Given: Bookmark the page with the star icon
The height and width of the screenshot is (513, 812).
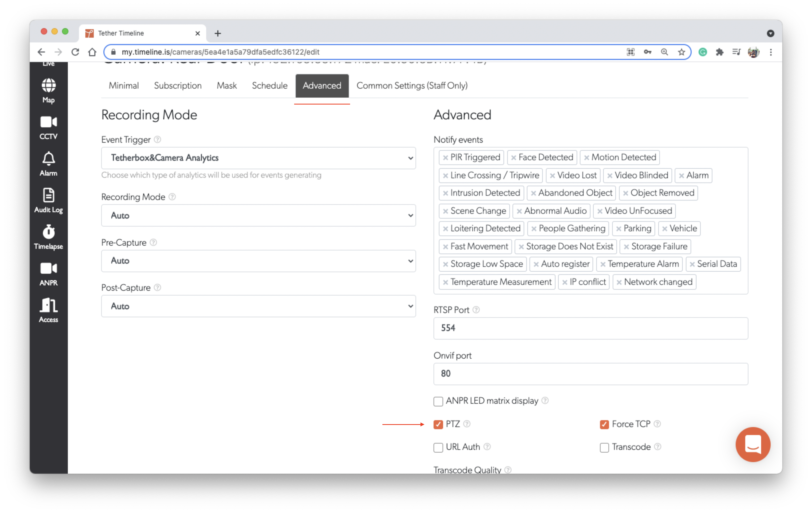Looking at the screenshot, I should point(682,52).
